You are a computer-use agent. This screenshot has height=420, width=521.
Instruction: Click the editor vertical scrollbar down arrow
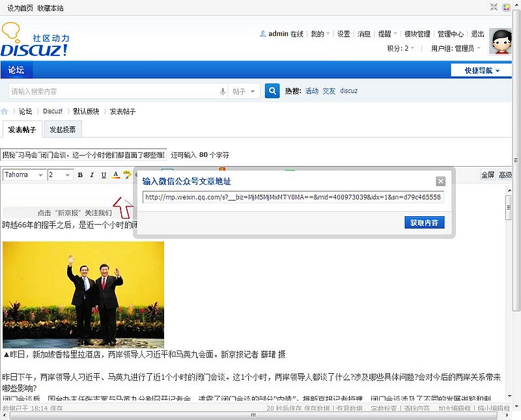[509, 397]
